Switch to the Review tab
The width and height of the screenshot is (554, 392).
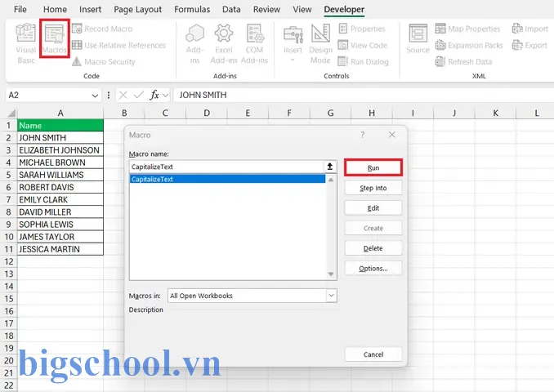click(266, 10)
